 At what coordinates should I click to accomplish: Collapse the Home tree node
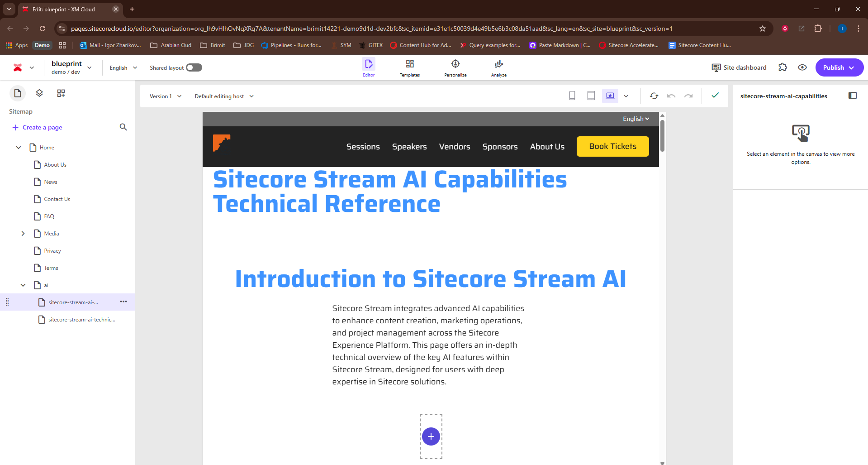(x=19, y=148)
